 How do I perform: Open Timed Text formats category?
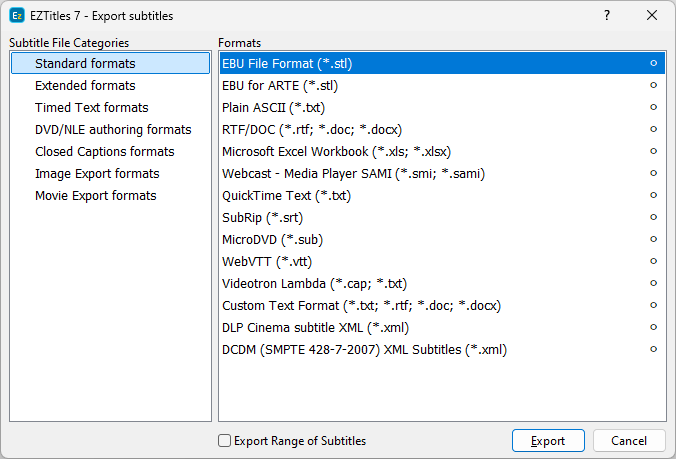click(91, 108)
